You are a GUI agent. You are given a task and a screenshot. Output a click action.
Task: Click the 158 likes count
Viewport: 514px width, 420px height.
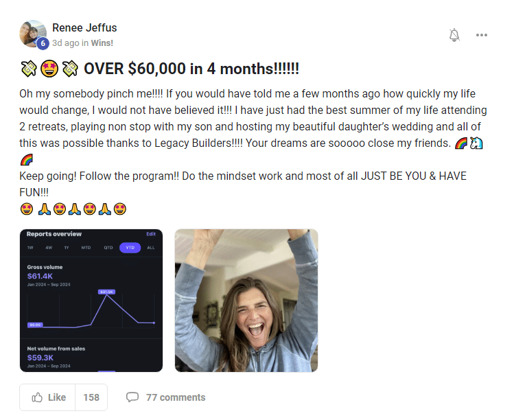point(91,397)
